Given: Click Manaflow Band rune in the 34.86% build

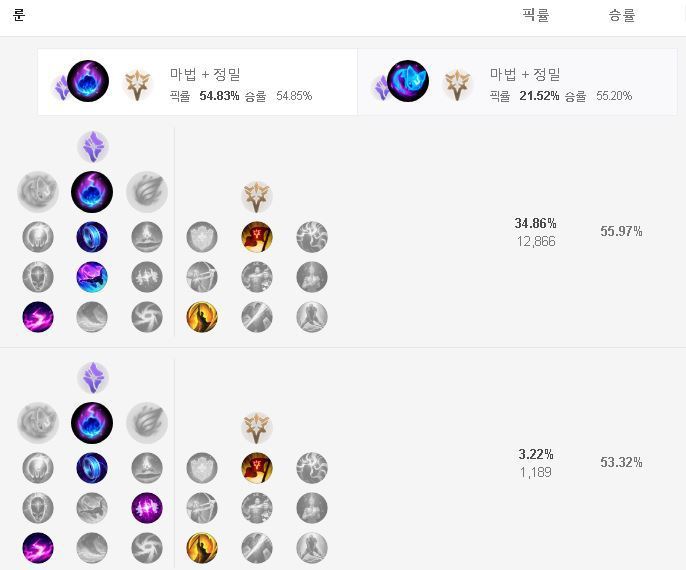Looking at the screenshot, I should point(92,237).
